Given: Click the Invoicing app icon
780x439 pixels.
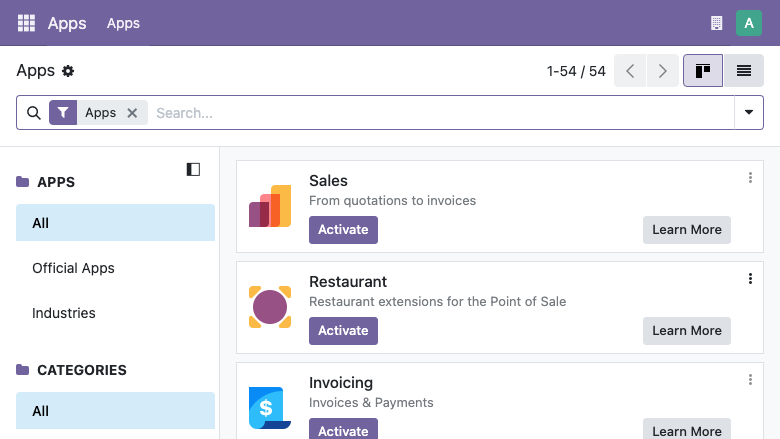Looking at the screenshot, I should (x=270, y=408).
